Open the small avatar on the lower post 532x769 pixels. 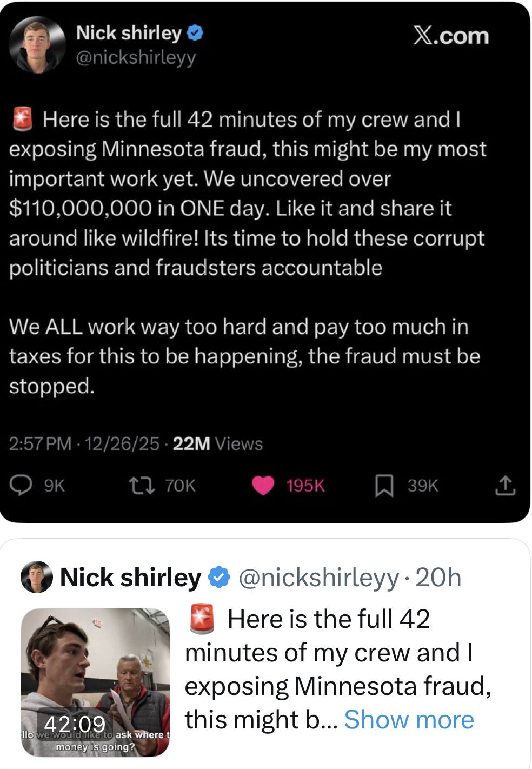point(36,577)
